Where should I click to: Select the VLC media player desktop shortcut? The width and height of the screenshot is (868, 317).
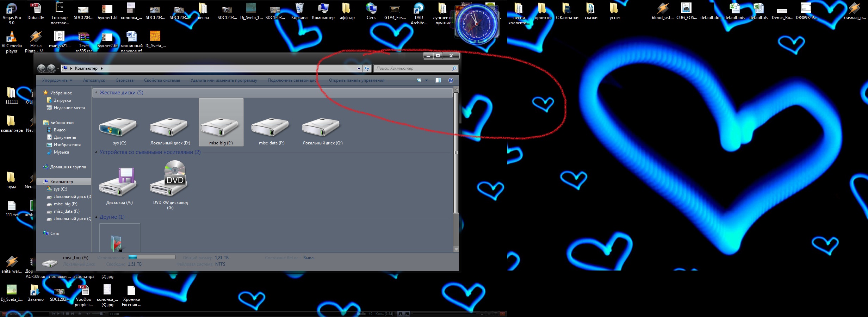tap(12, 42)
